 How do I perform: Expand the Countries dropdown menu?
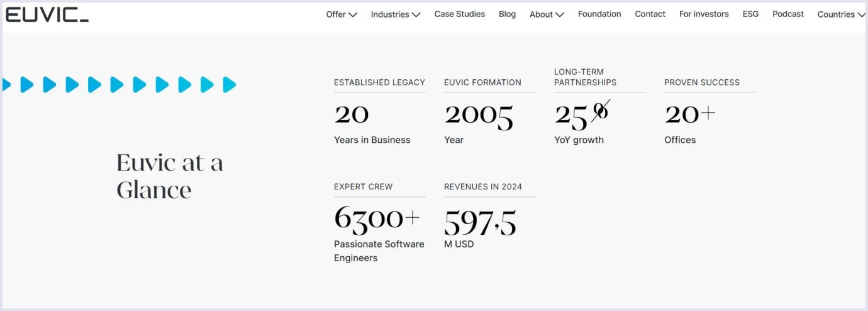[x=841, y=14]
